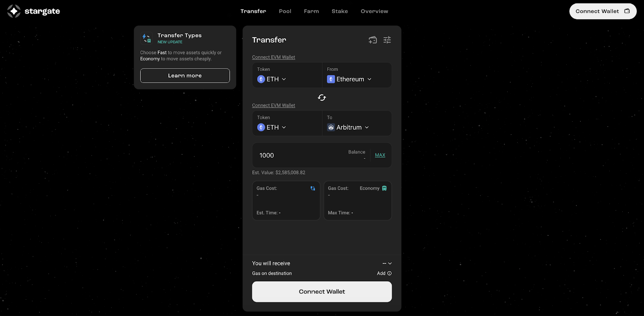
Task: Click the blue Fast transfer icon
Action: (x=313, y=188)
